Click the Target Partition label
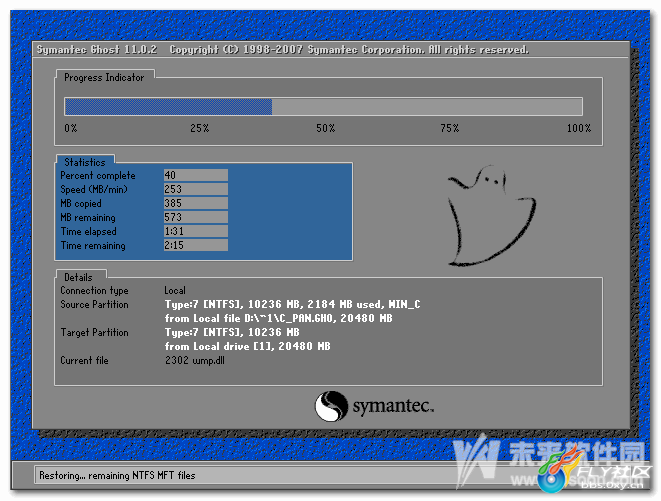The width and height of the screenshot is (661, 501). coord(94,333)
